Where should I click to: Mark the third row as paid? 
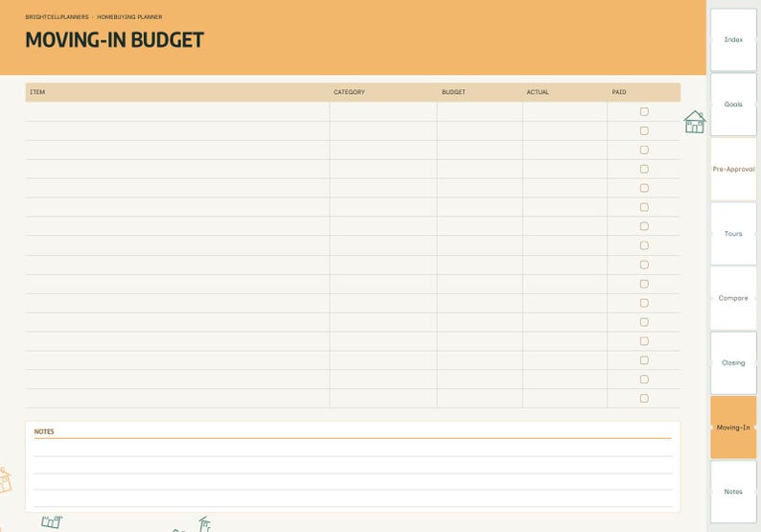(x=644, y=150)
